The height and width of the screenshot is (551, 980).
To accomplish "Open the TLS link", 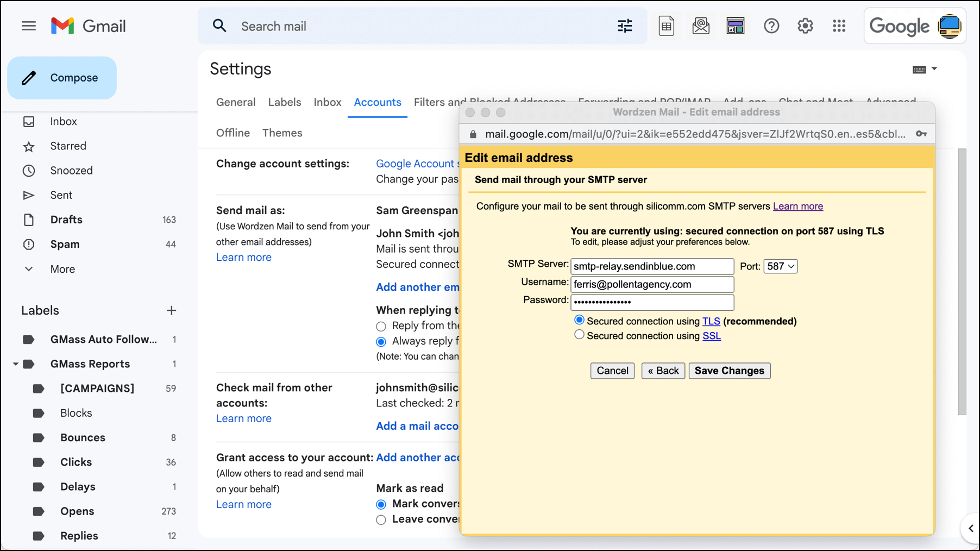I will [711, 321].
